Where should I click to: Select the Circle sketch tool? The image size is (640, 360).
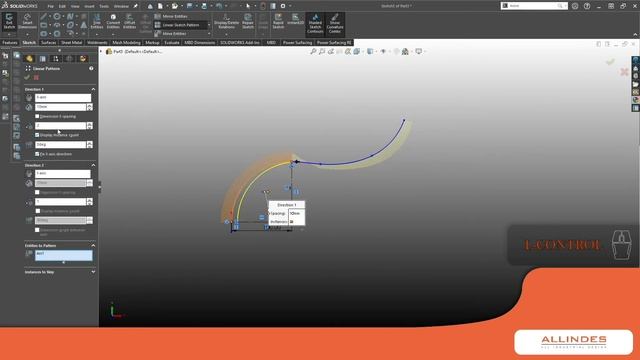57,16
